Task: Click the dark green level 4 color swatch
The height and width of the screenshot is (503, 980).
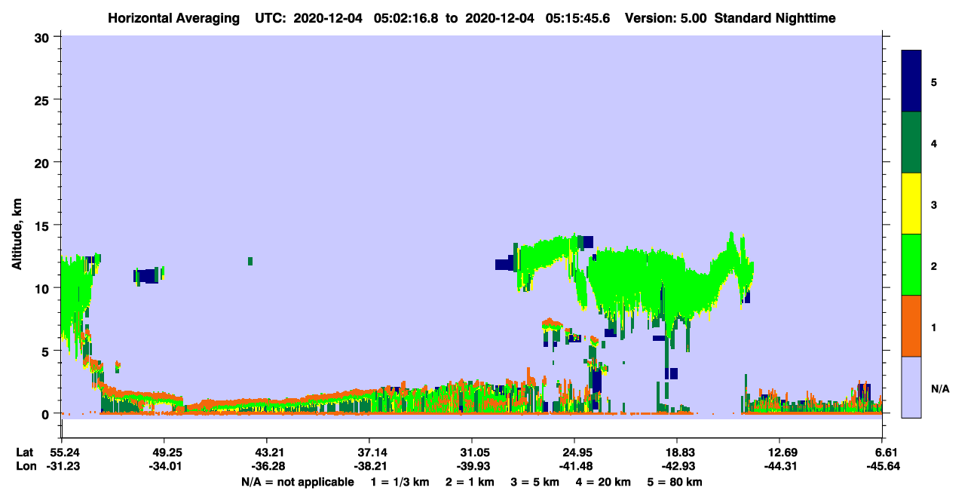Action: tap(911, 143)
